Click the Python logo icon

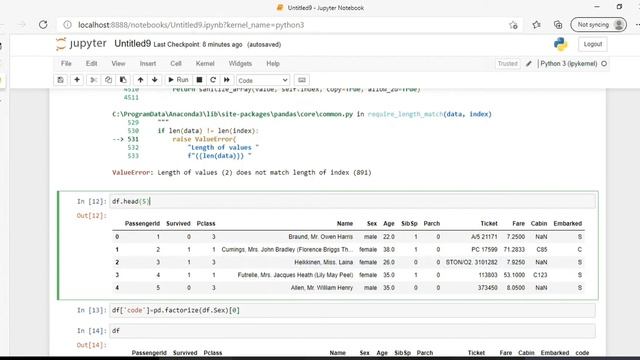point(560,44)
